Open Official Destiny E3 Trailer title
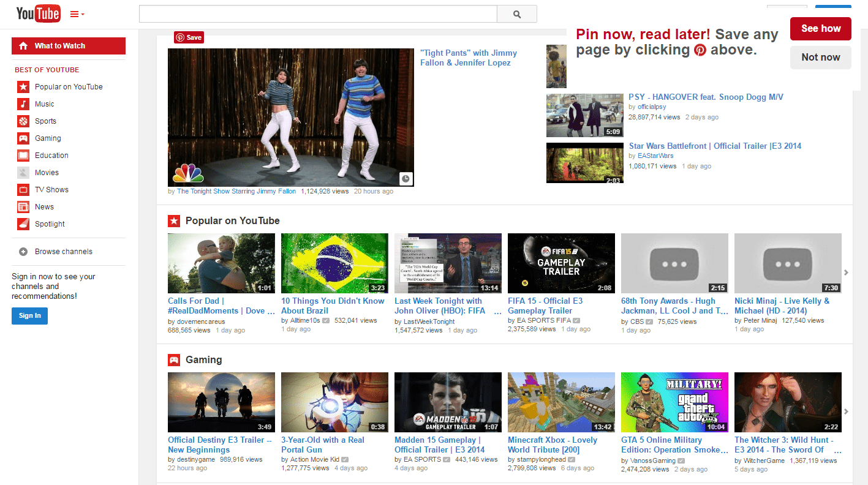Screen dimensions: 868x485 (221, 445)
